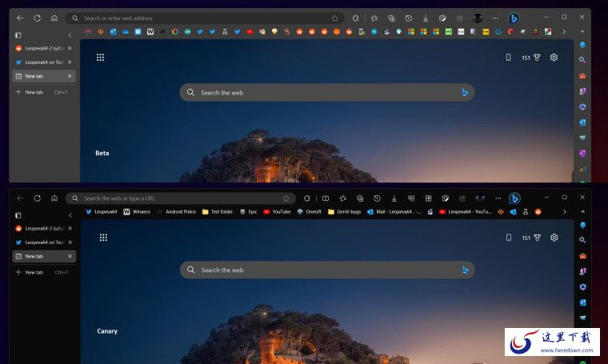Favorite this page star in Beta address bar
The height and width of the screenshot is (364, 608).
tap(334, 18)
